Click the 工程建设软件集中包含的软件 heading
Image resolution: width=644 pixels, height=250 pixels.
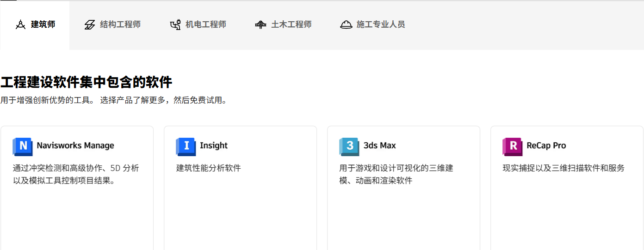pyautogui.click(x=87, y=83)
